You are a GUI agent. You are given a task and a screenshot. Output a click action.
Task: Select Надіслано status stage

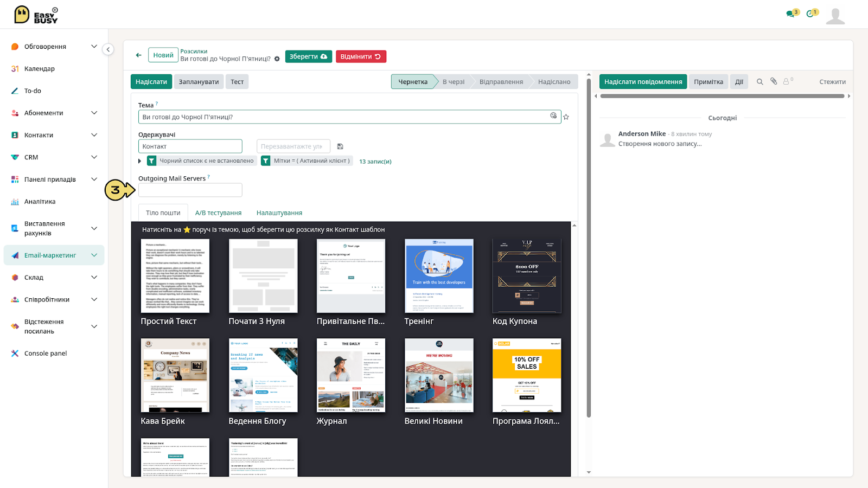[x=554, y=82]
